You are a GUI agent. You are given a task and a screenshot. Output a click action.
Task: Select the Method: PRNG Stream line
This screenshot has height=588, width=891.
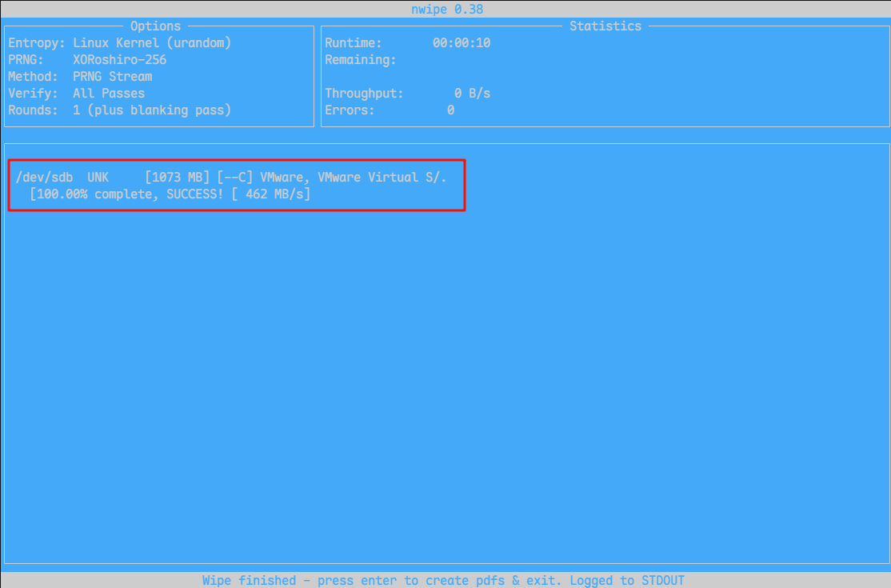(80, 77)
